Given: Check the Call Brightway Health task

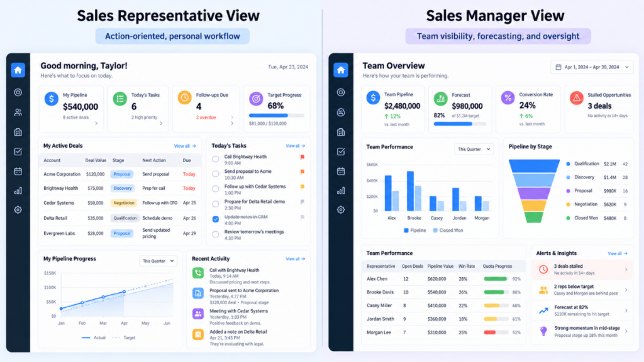Looking at the screenshot, I should [216, 159].
